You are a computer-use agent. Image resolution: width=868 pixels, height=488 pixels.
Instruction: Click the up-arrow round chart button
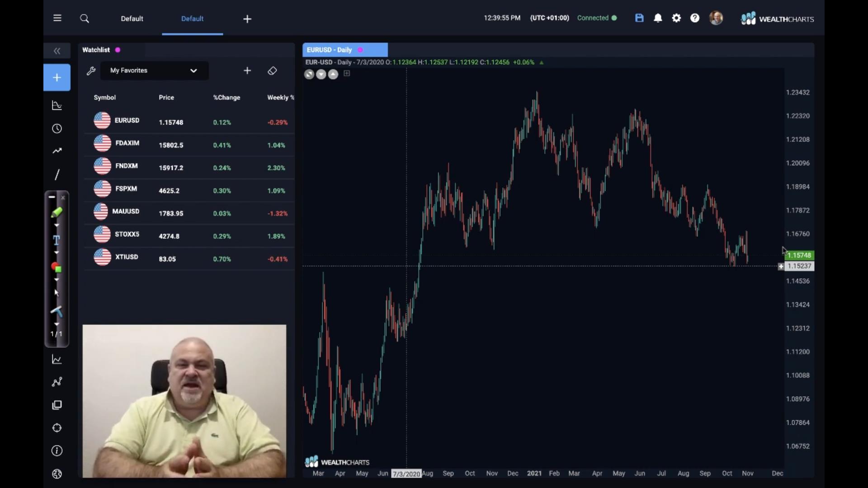[x=333, y=74]
